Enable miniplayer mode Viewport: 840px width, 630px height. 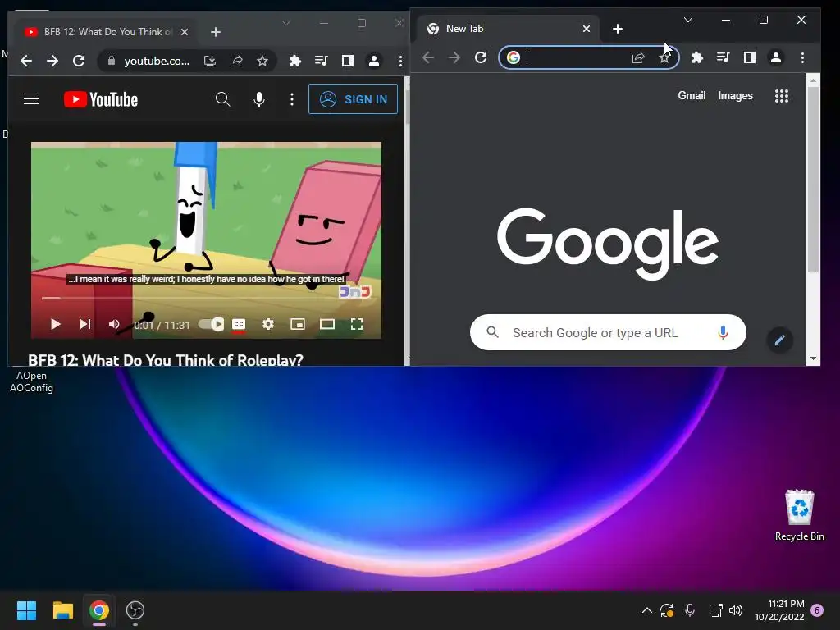tap(298, 324)
